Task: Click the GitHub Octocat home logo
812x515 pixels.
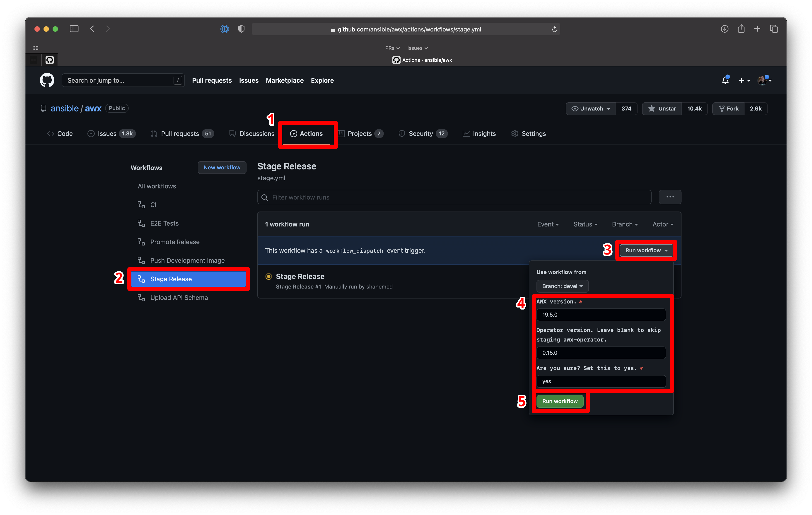Action: 47,80
